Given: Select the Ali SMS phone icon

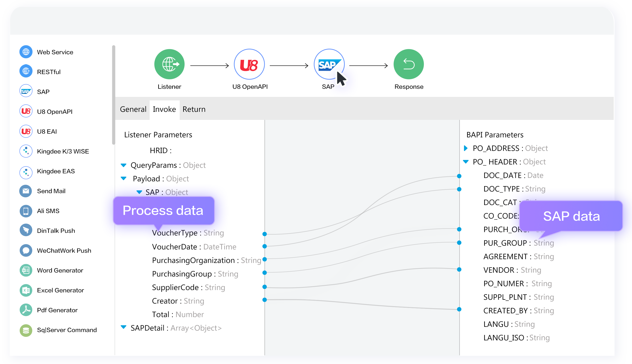Looking at the screenshot, I should click(x=26, y=211).
